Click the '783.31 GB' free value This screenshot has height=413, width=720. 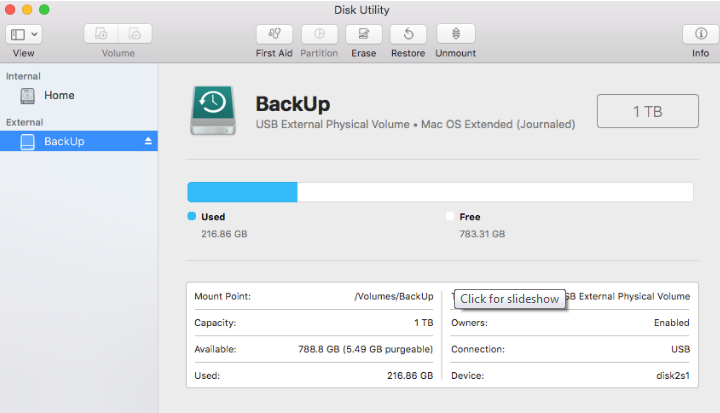(482, 234)
